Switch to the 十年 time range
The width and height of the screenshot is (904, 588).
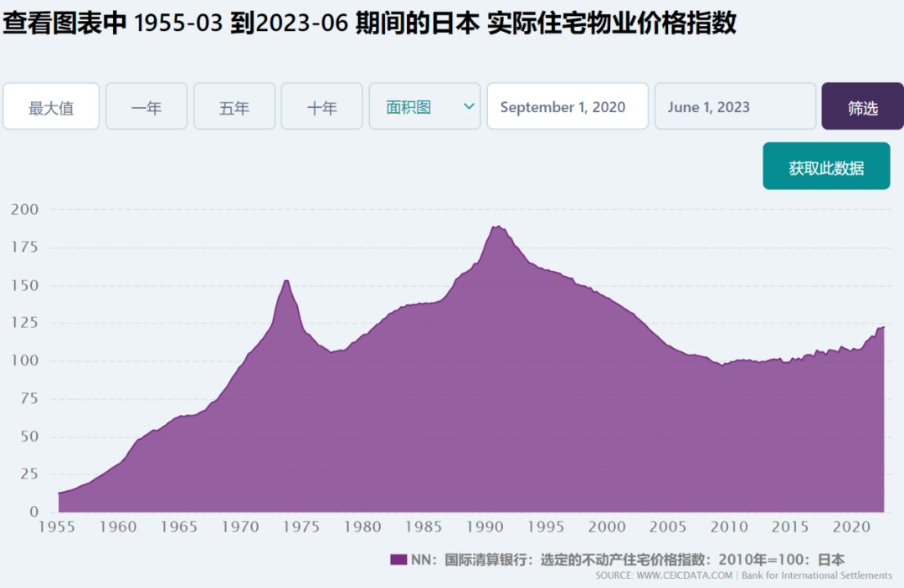pyautogui.click(x=321, y=106)
